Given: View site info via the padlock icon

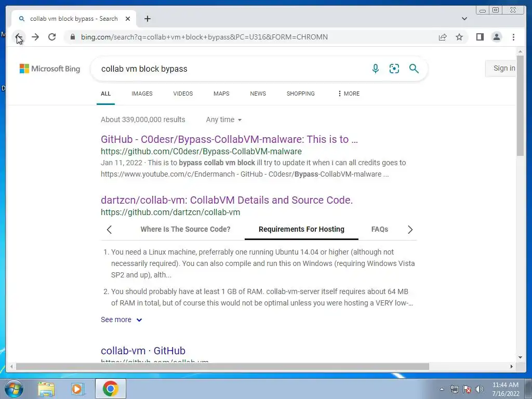Looking at the screenshot, I should coord(72,37).
